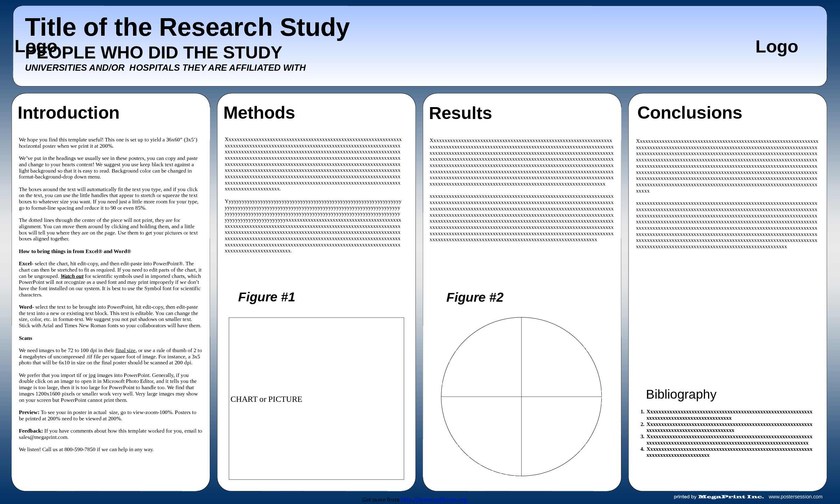Click the right-side Logo placeholder
This screenshot has width=840, height=504.
click(777, 47)
